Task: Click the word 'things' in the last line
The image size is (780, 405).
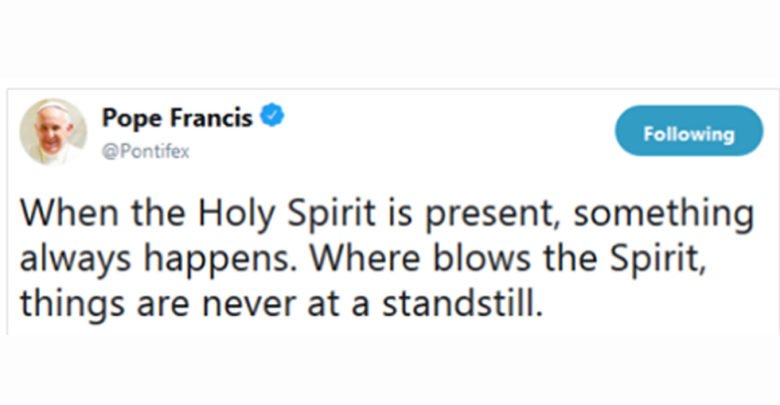Action: [x=72, y=304]
